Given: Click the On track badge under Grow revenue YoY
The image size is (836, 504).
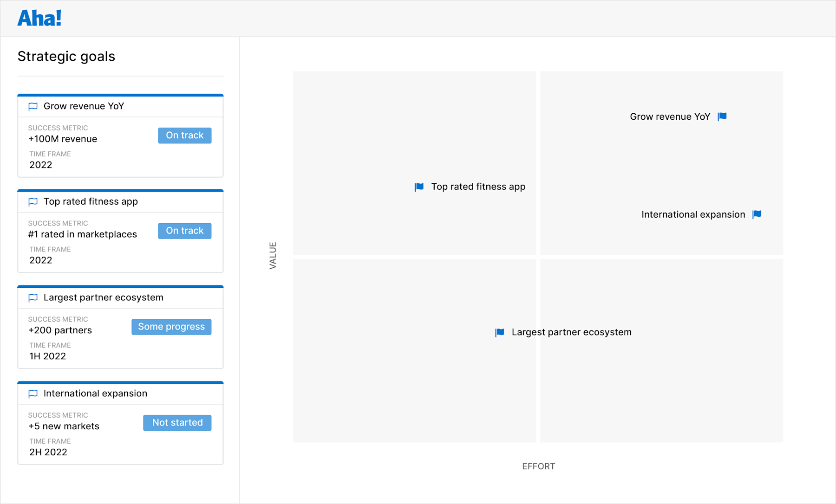Looking at the screenshot, I should (x=184, y=135).
